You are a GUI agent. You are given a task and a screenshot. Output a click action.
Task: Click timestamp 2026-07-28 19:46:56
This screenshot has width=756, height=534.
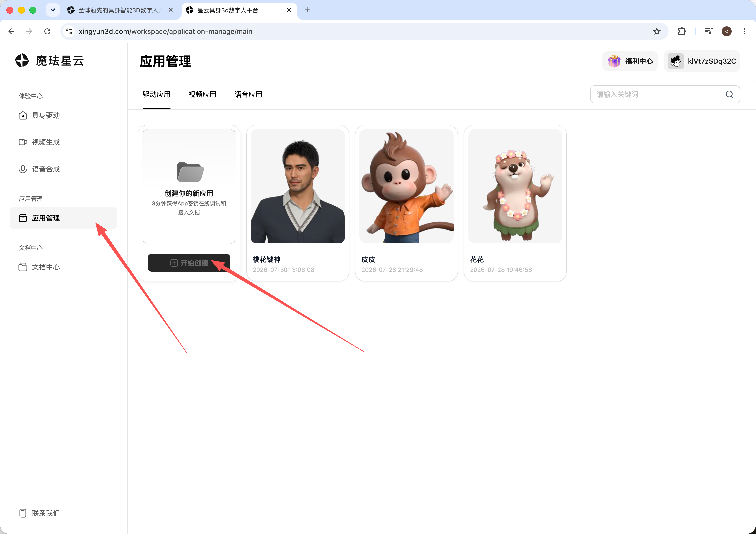pyautogui.click(x=501, y=270)
